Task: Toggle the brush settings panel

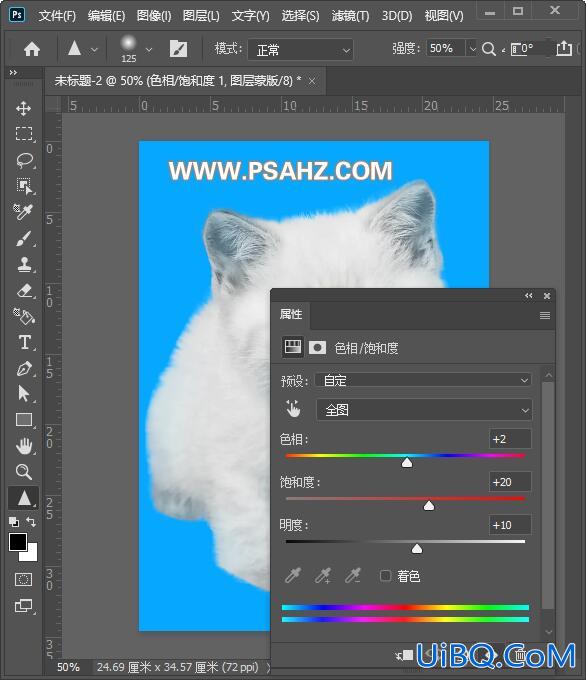Action: point(178,49)
